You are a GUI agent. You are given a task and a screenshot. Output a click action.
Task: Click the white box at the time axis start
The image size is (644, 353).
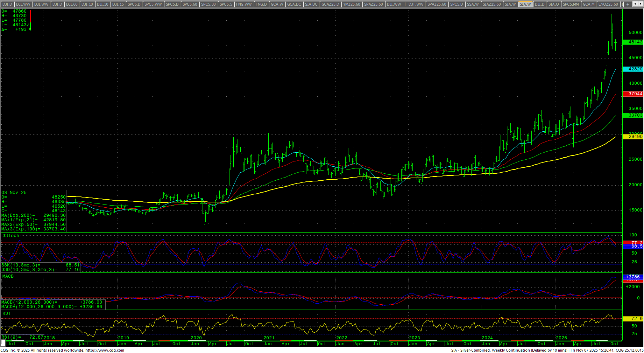(3, 342)
